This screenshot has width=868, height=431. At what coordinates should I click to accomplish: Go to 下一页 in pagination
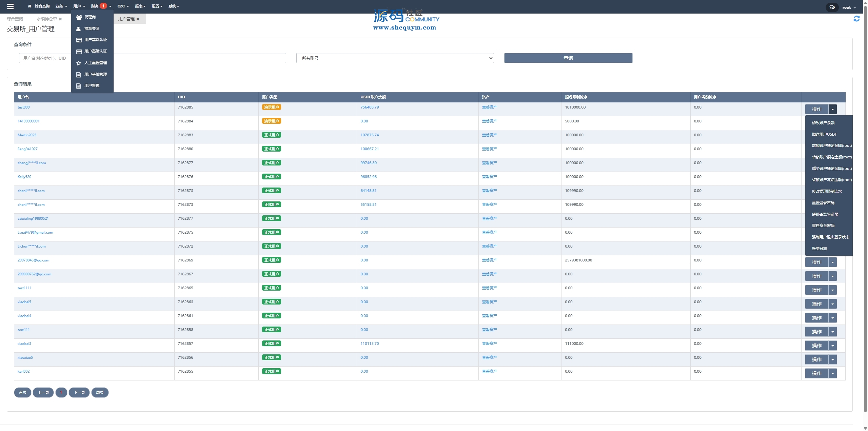click(79, 392)
